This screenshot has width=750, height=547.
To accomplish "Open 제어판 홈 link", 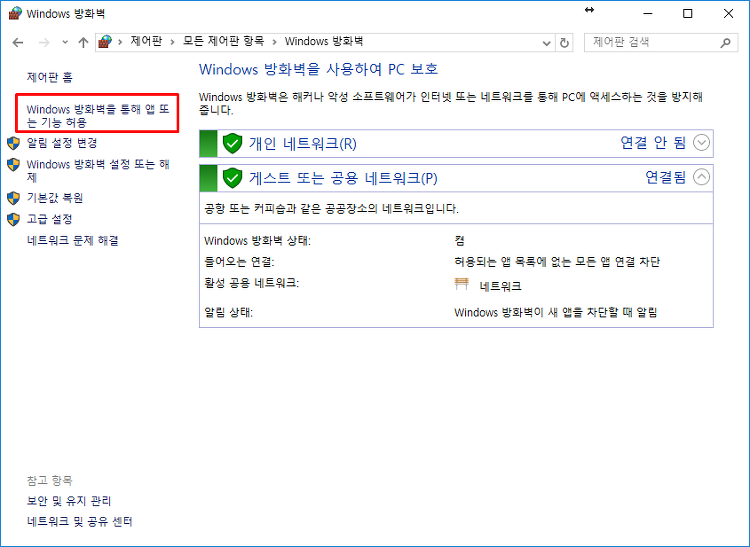I will click(x=50, y=77).
